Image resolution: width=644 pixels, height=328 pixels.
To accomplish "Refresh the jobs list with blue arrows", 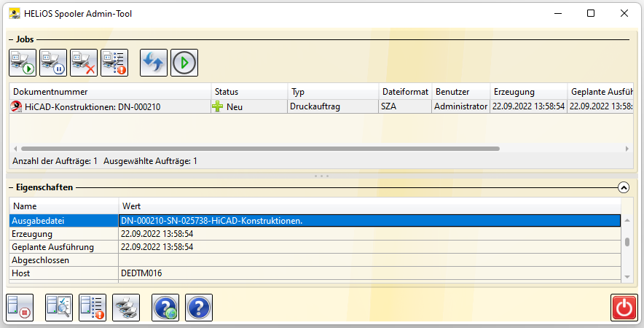I will 154,63.
